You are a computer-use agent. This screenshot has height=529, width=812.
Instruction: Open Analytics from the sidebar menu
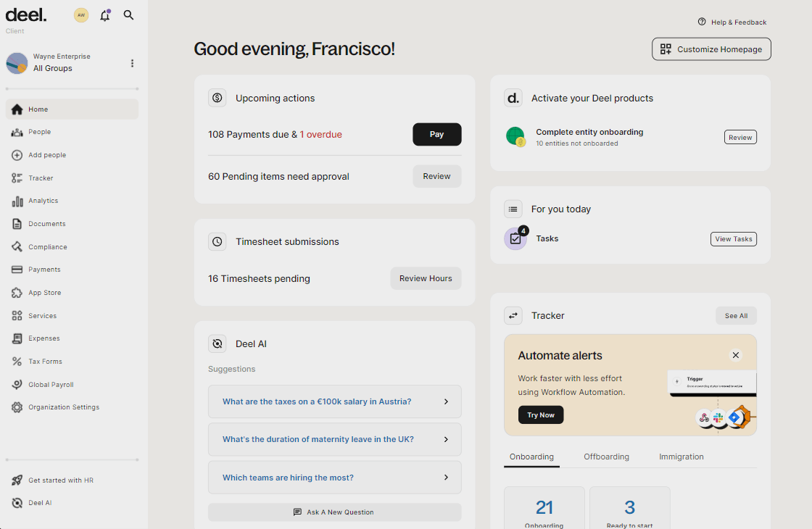72,201
